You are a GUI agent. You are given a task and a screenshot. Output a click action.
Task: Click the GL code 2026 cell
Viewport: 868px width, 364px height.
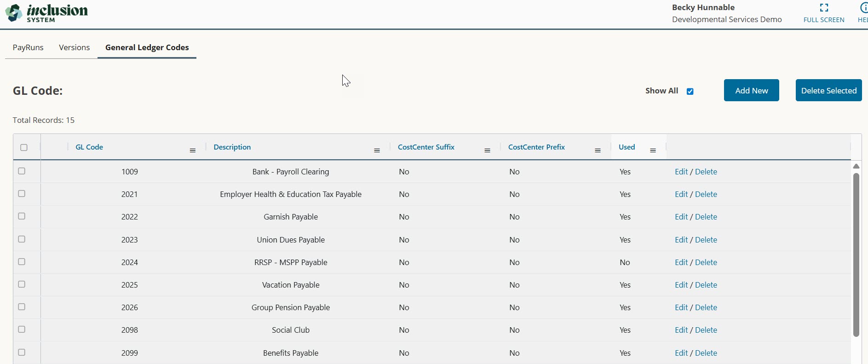pyautogui.click(x=130, y=307)
